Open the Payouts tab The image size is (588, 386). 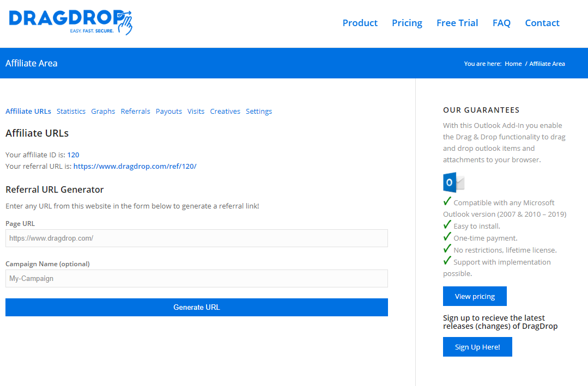click(x=169, y=111)
